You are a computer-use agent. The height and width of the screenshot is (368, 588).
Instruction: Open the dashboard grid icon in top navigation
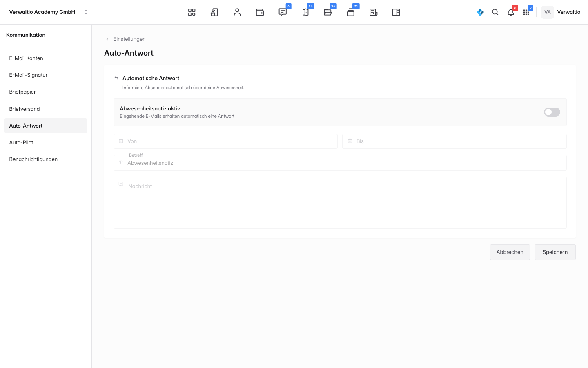click(192, 12)
